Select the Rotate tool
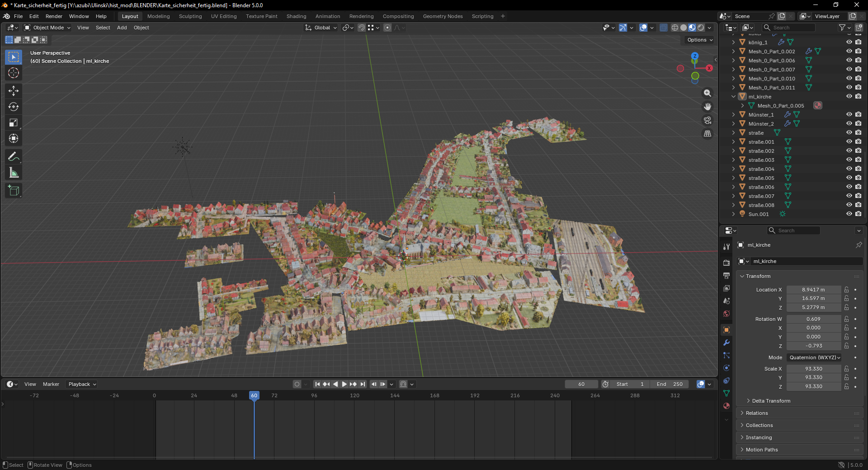Image resolution: width=868 pixels, height=470 pixels. tap(14, 107)
